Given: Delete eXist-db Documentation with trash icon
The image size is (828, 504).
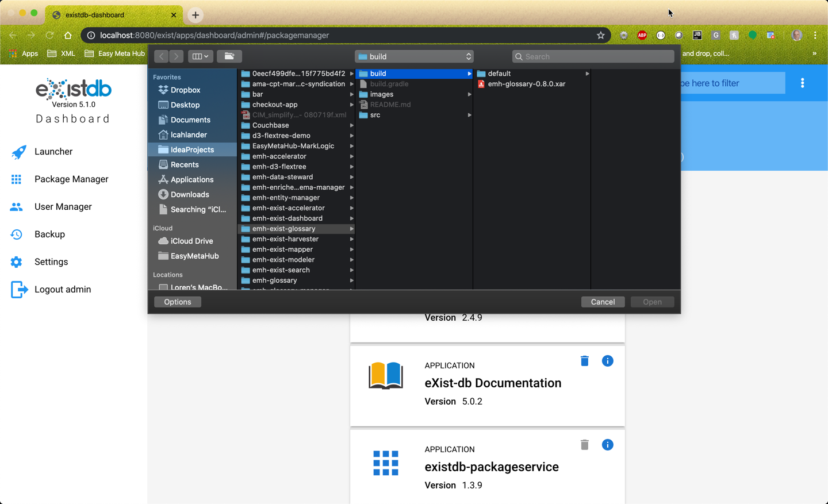Looking at the screenshot, I should 585,361.
